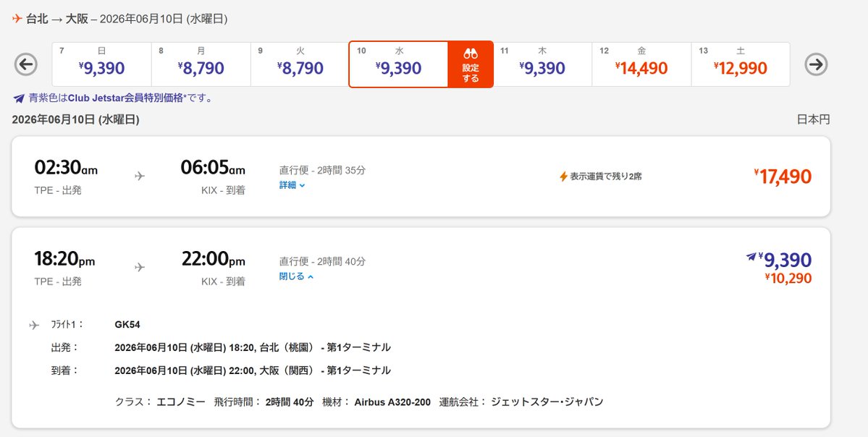Select Sunday 7 date tab ¥9,390

(x=102, y=64)
